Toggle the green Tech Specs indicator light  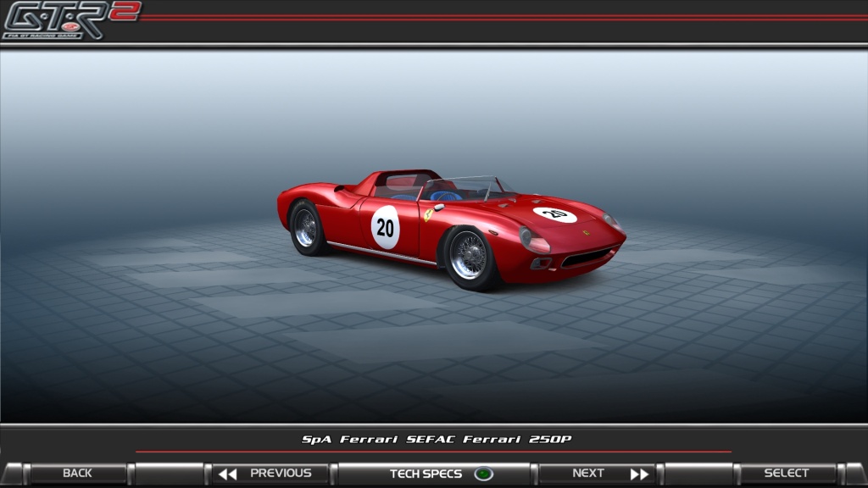point(483,474)
